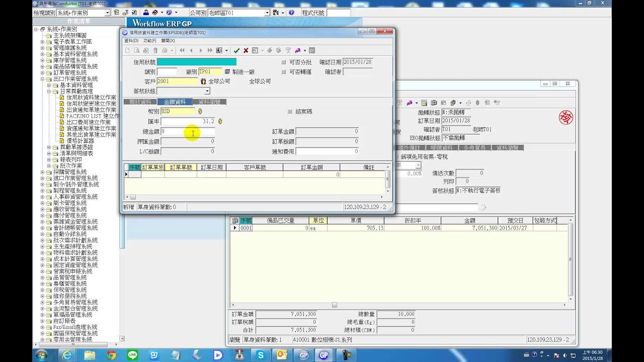Open 價格計算器 in tree
The height and width of the screenshot is (362, 644).
point(80,141)
